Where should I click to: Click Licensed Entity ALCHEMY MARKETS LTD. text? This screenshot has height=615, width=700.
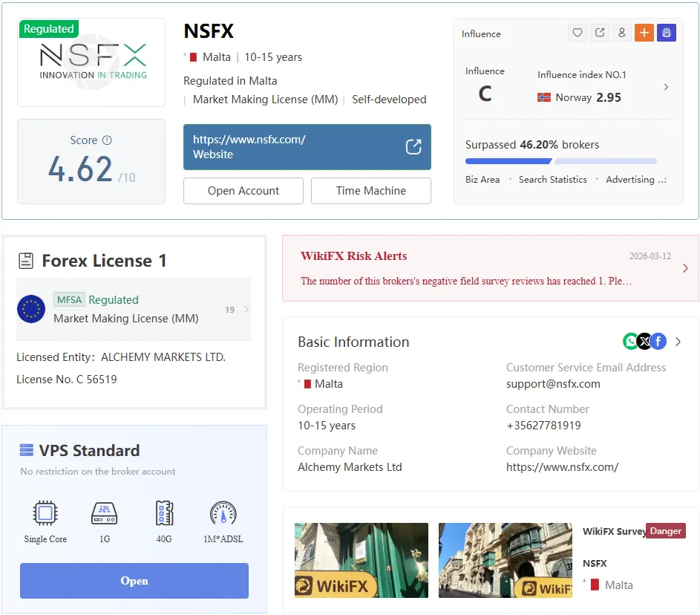121,357
